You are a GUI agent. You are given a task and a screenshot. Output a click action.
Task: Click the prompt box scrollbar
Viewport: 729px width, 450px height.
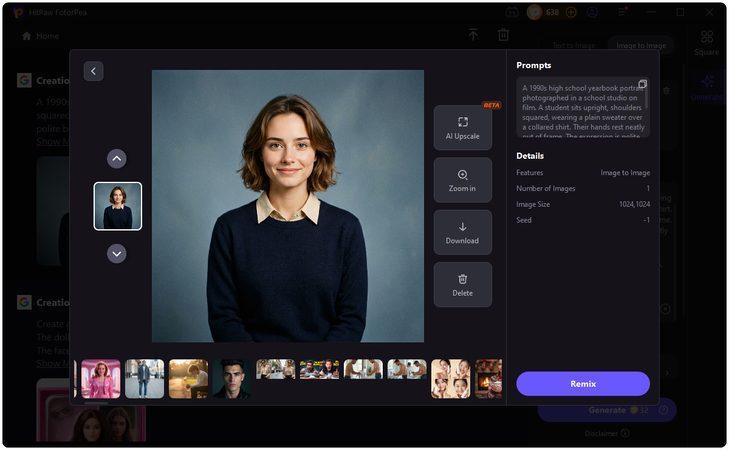(647, 100)
